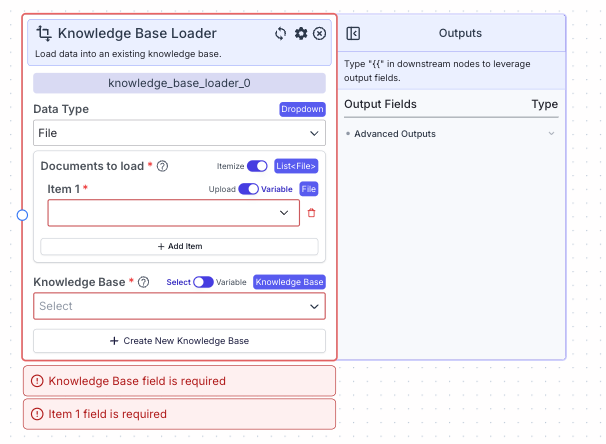Open node settings gear icon
Viewport: 606px width, 444px height.
click(301, 34)
